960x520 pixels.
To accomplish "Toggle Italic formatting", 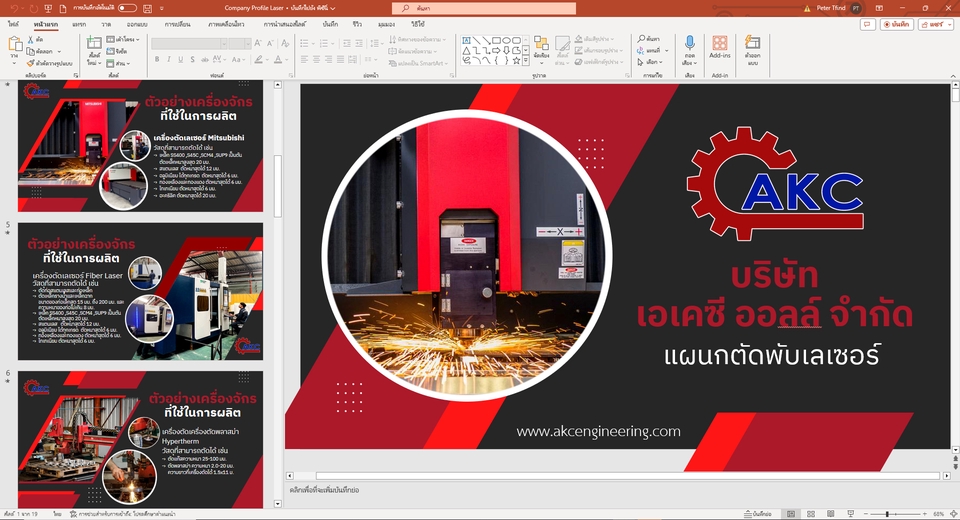I will point(169,59).
